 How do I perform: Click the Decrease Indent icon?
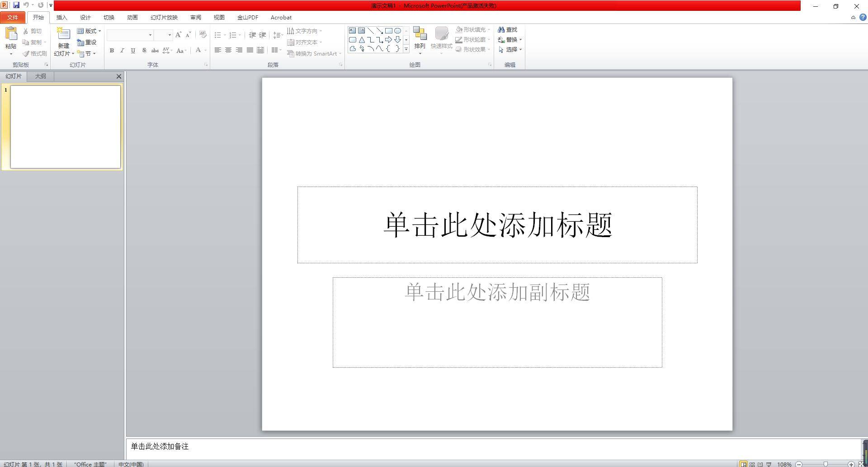[x=252, y=35]
